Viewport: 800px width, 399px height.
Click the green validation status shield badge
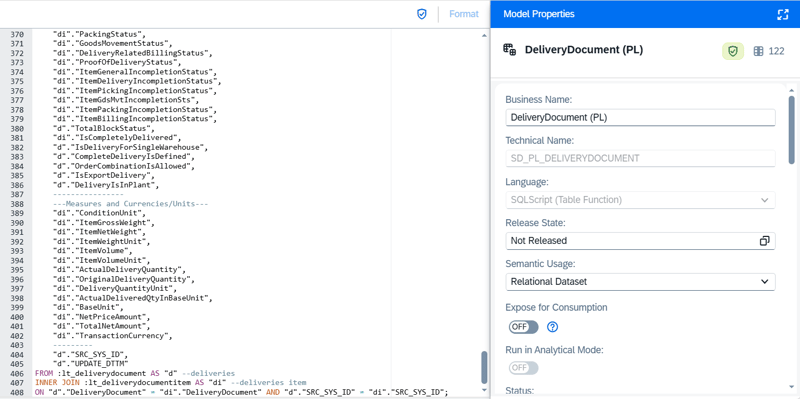tap(733, 51)
